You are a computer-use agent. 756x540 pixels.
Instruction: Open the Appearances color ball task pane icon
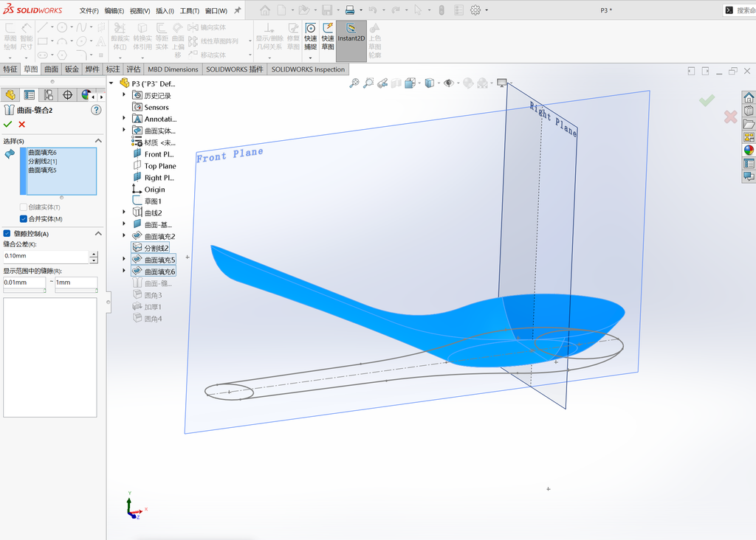[x=749, y=150]
